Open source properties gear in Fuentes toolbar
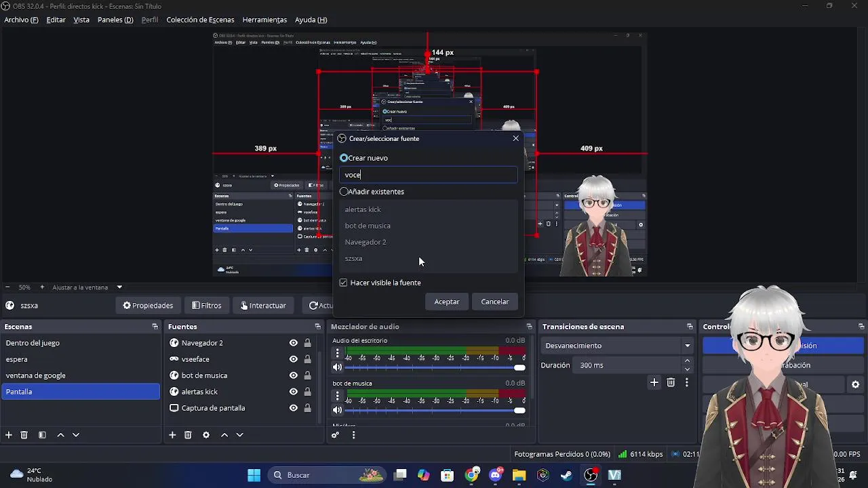868x488 pixels. tap(206, 435)
